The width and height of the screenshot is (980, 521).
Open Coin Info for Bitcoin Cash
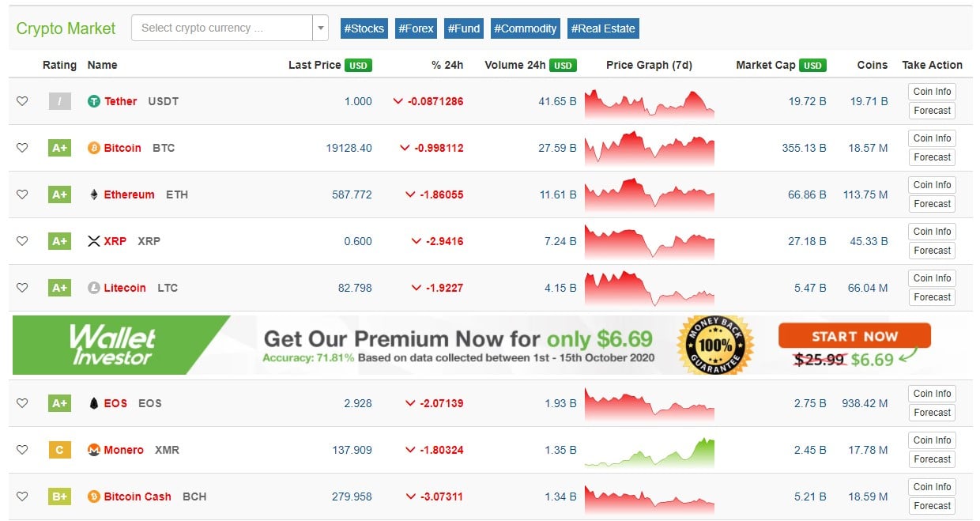point(932,487)
